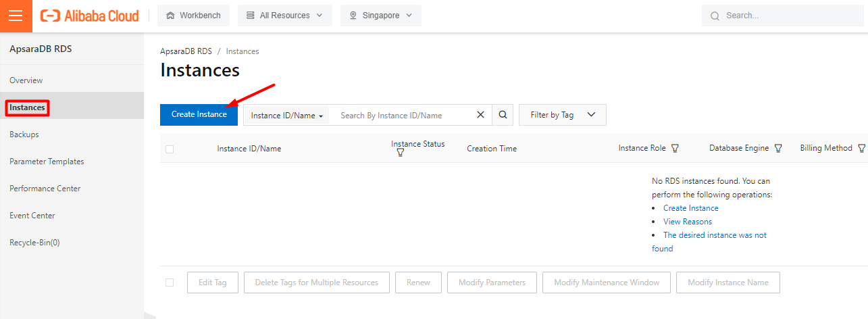
Task: Expand the All Resources dropdown
Action: coord(284,16)
